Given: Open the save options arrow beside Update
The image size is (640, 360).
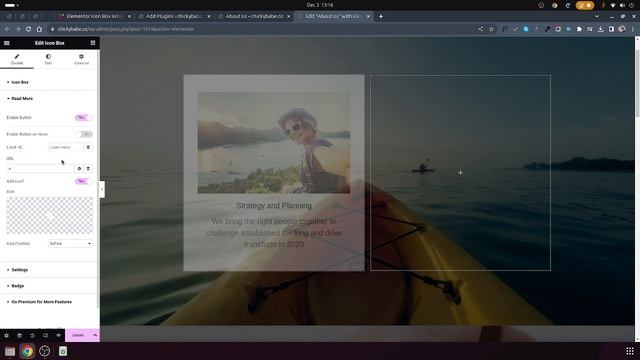Looking at the screenshot, I should click(95, 336).
